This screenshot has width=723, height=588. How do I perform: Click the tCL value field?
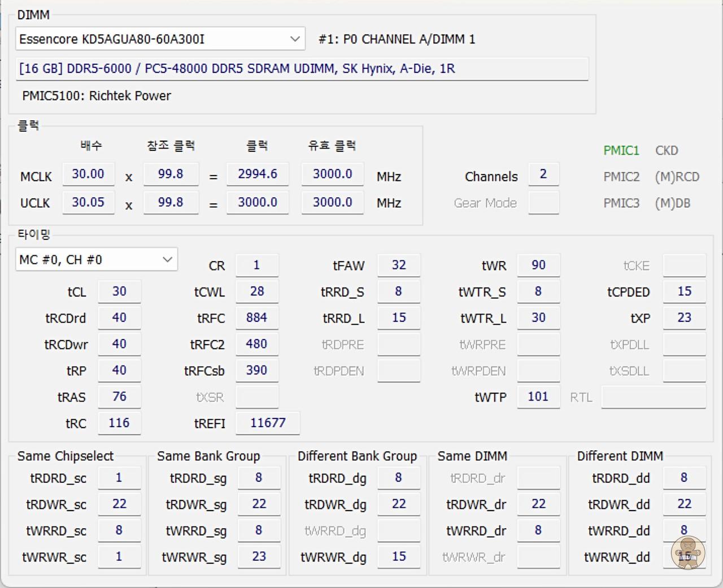coord(119,291)
